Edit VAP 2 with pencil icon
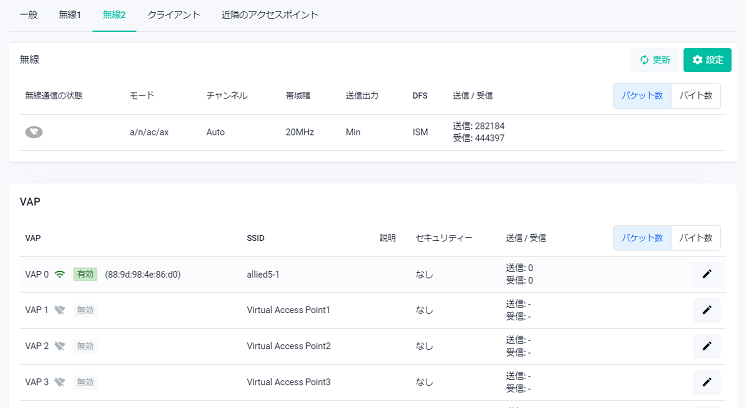746x408 pixels. tap(707, 346)
